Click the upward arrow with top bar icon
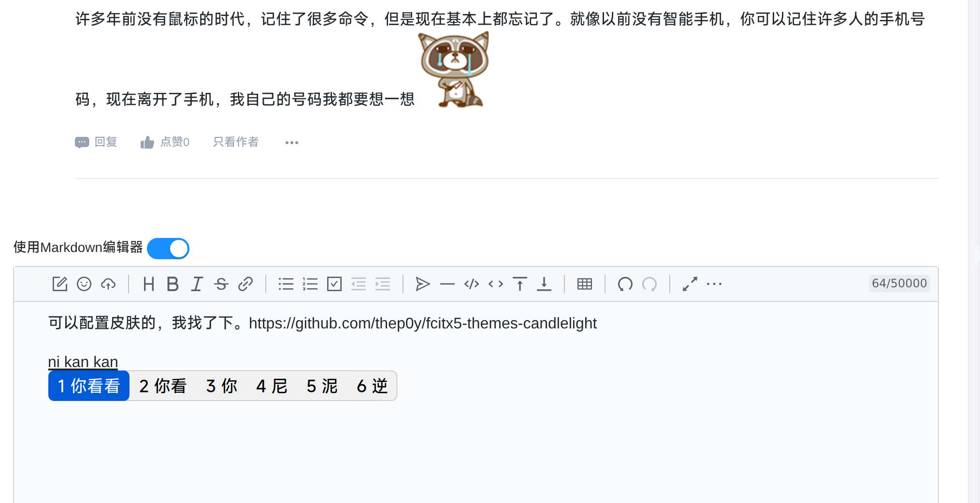Screen dimensions: 980x503 (x=520, y=284)
